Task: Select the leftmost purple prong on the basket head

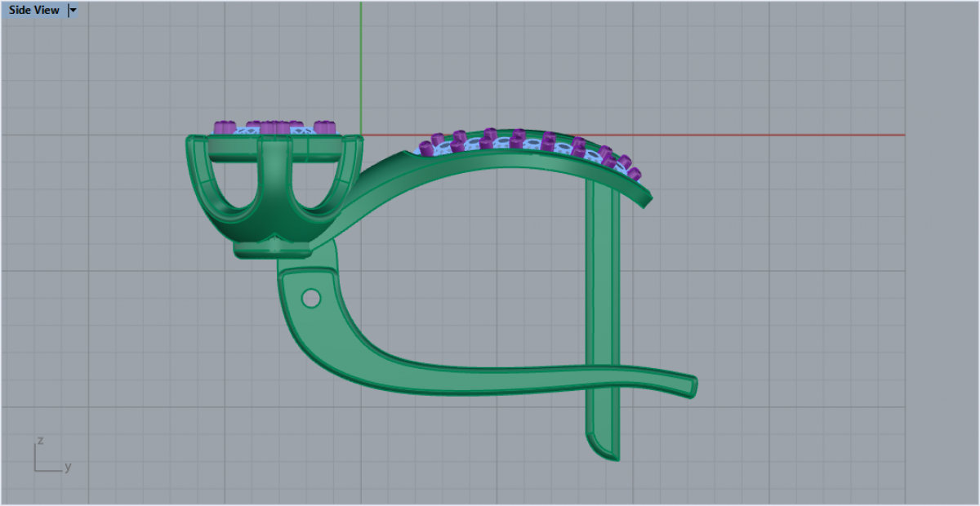Action: point(222,126)
